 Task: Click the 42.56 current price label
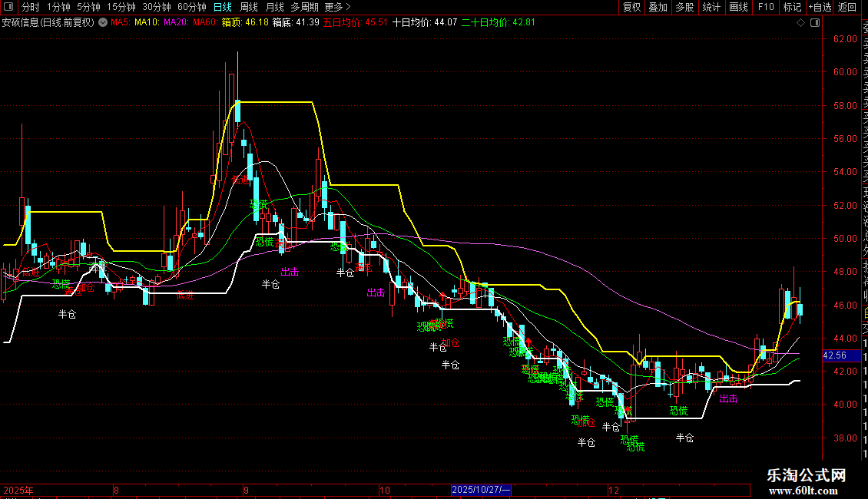point(834,355)
